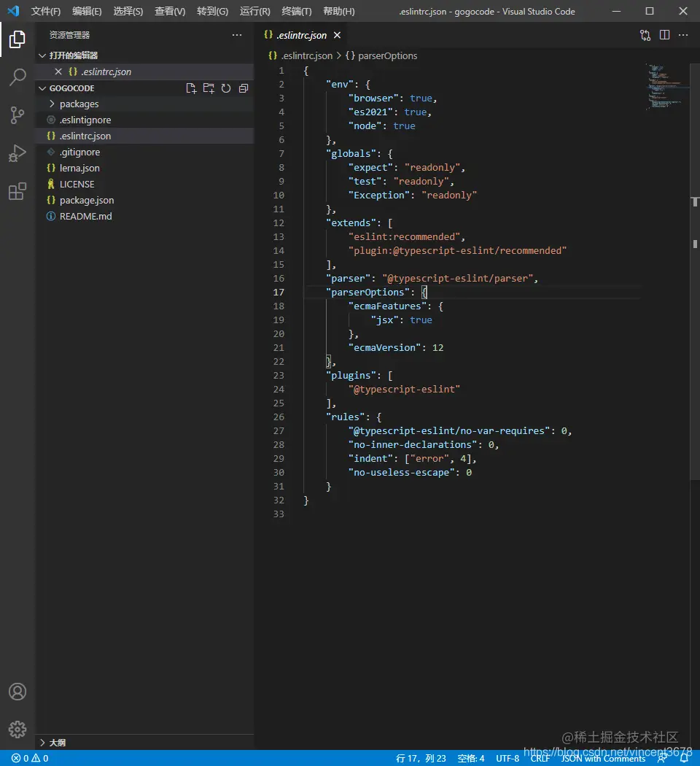Open the editor more actions ellipsis
The image size is (700, 766).
[x=683, y=35]
